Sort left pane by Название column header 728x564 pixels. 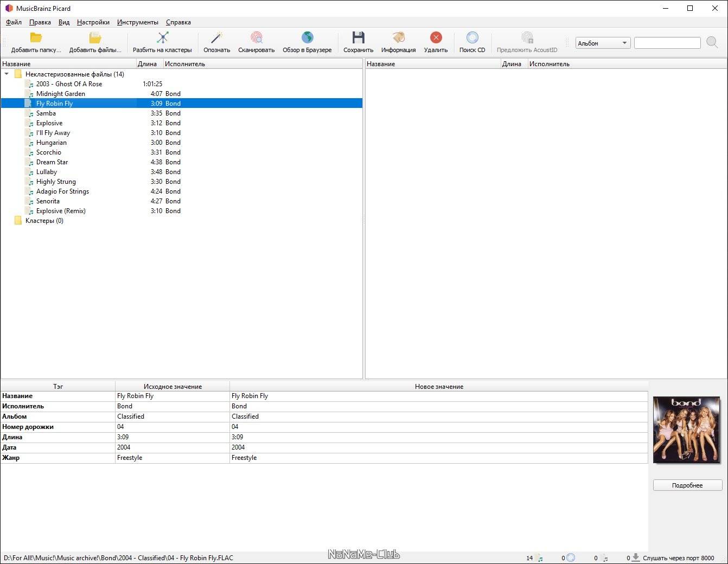pyautogui.click(x=68, y=64)
